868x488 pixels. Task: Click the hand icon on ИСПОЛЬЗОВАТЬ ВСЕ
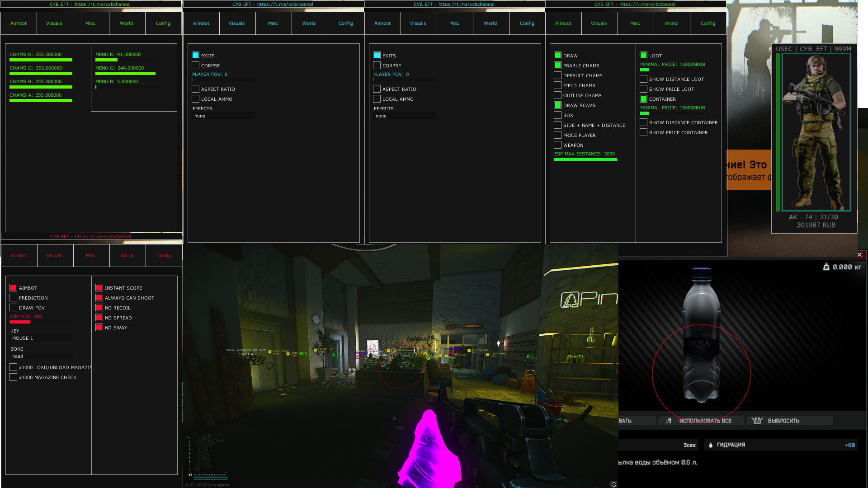pos(669,421)
